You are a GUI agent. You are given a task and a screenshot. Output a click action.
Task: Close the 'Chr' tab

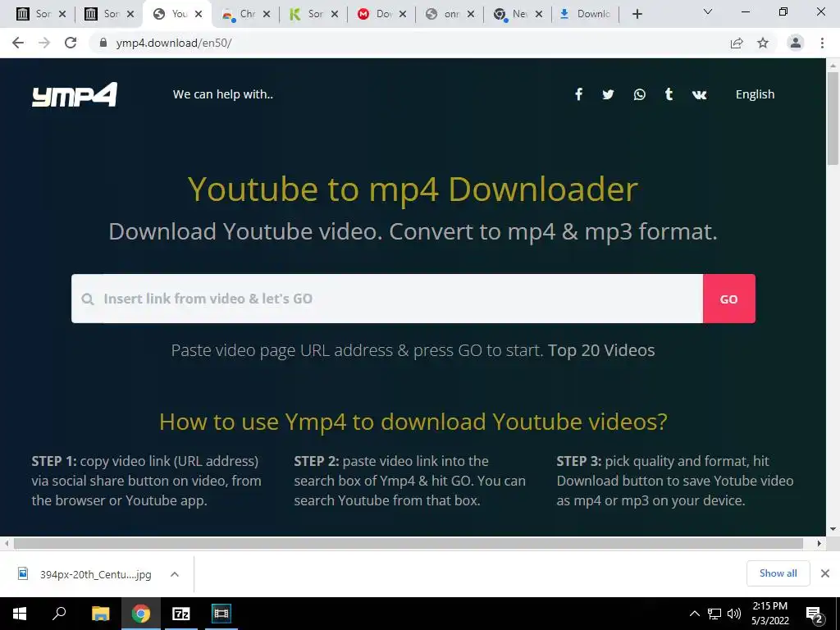click(x=267, y=14)
